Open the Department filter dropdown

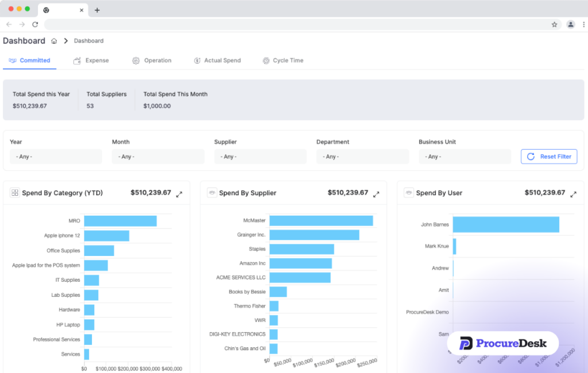[x=363, y=157]
